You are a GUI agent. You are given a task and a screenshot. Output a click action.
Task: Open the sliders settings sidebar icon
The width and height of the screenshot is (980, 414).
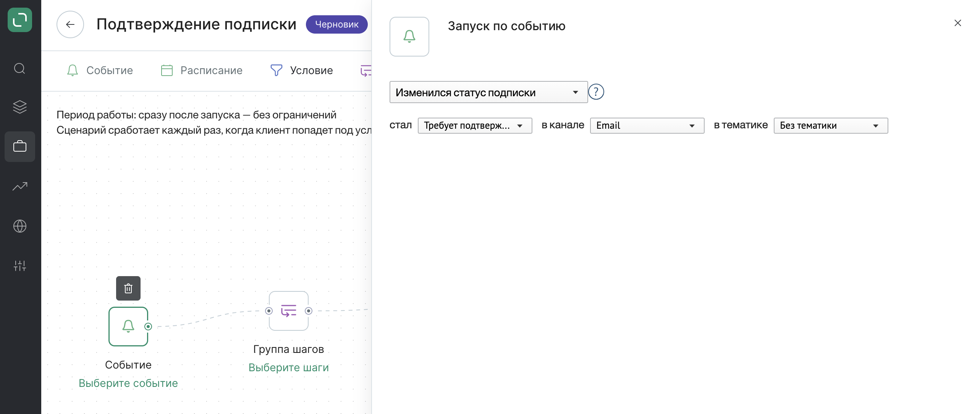tap(20, 266)
